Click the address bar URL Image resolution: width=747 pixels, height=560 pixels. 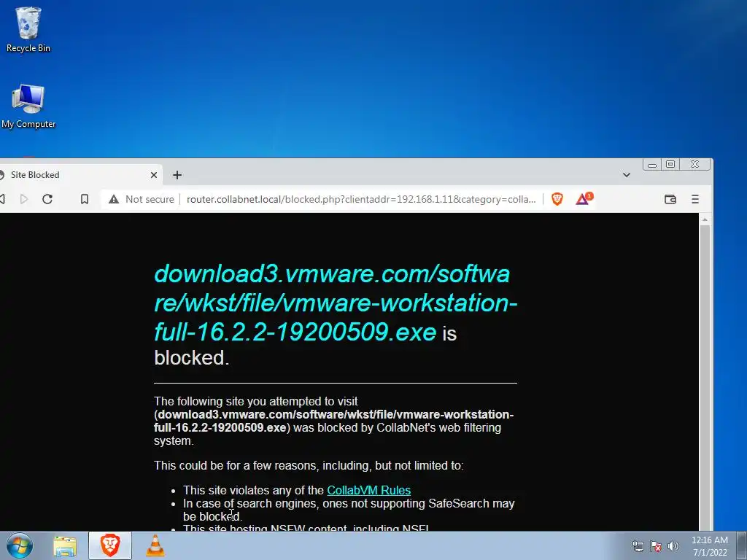coord(361,199)
